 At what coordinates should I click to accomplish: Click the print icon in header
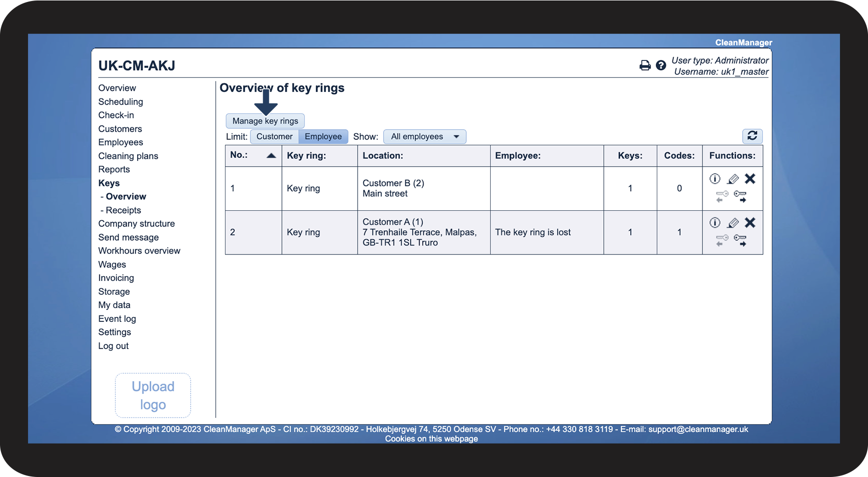(x=645, y=65)
